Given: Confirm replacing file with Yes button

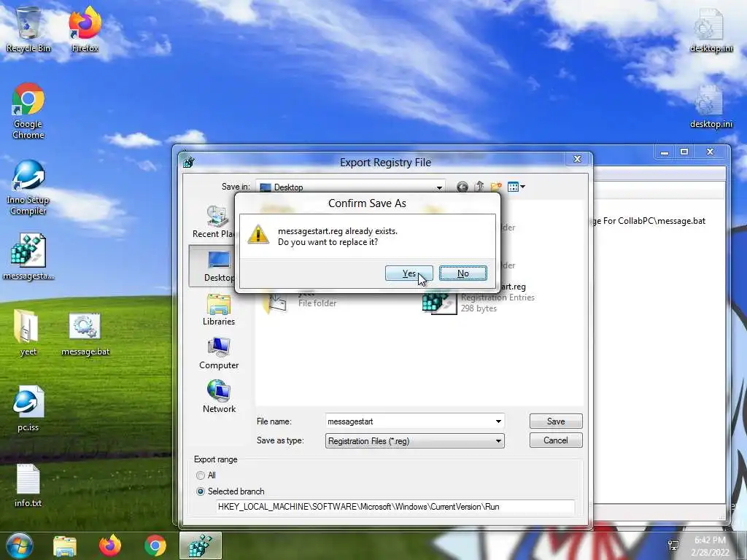Looking at the screenshot, I should [409, 273].
